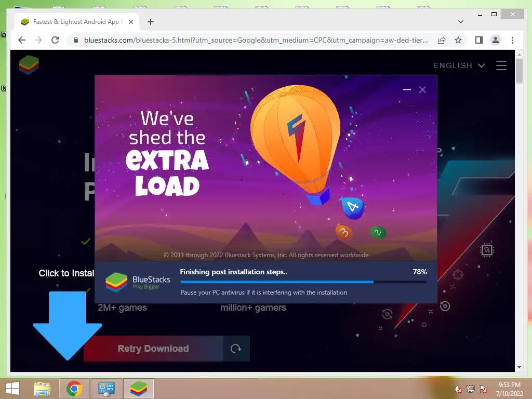This screenshot has height=399, width=532.
Task: Open the Chrome profile avatar
Action: (495, 40)
